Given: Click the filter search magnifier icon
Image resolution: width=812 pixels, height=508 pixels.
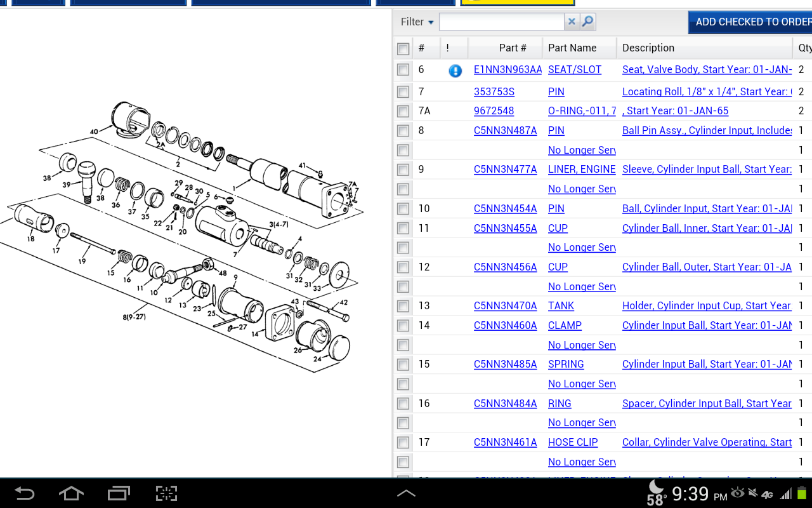Looking at the screenshot, I should (x=588, y=22).
